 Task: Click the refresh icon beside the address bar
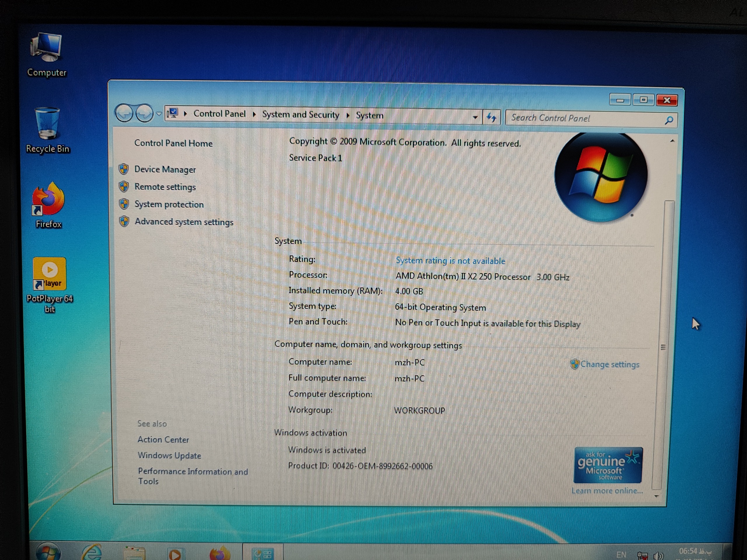[x=491, y=118]
